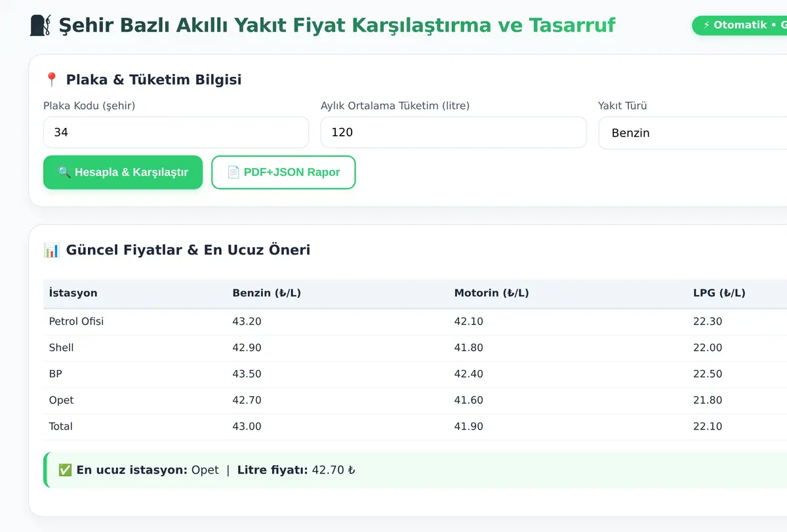Click Petrol Ofisi motorin price 42.10
Image resolution: width=787 pixels, height=532 pixels.
[x=468, y=321]
